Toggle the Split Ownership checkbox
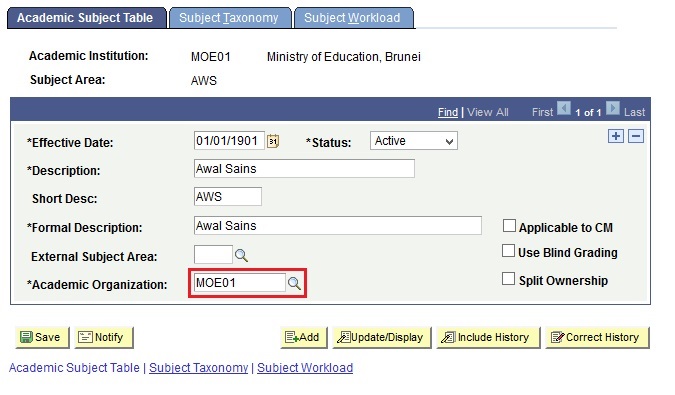This screenshot has height=395, width=675. click(508, 279)
